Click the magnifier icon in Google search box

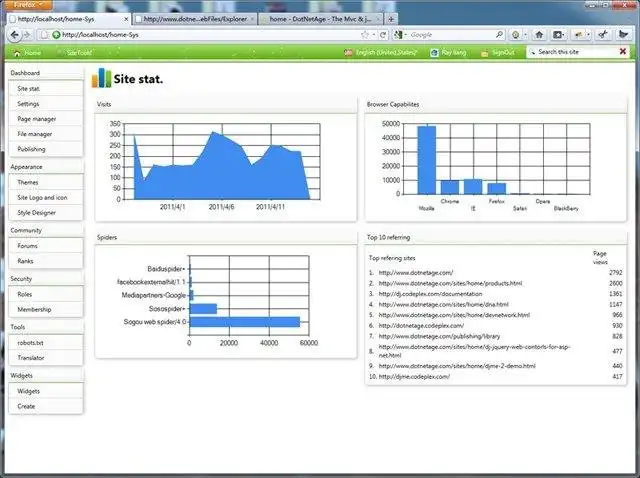click(499, 35)
